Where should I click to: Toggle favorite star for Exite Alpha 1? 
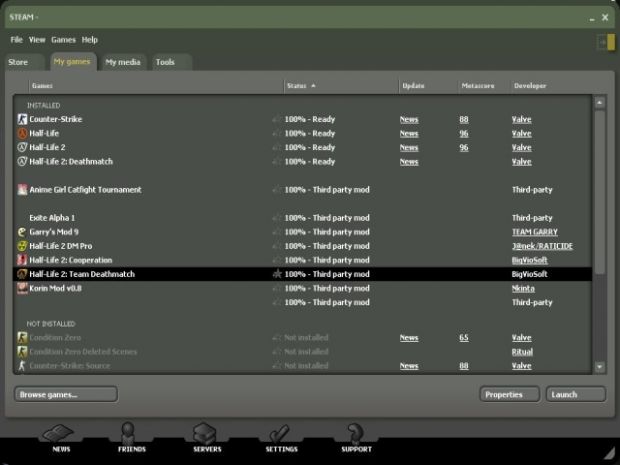tap(277, 217)
